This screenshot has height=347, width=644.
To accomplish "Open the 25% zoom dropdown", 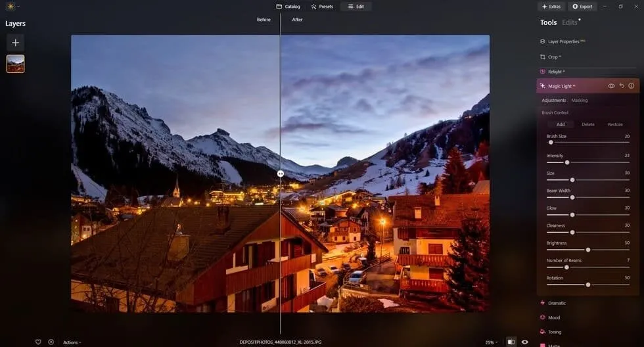I will pyautogui.click(x=492, y=342).
